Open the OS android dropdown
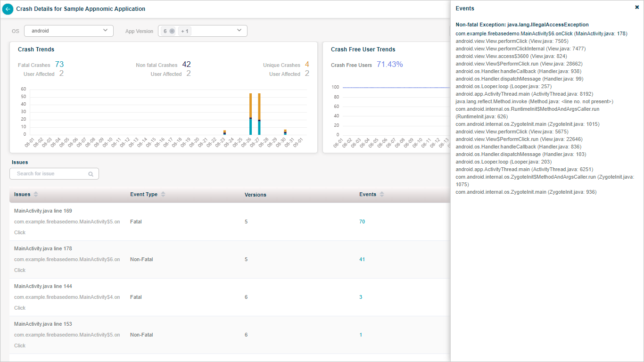The width and height of the screenshot is (644, 362). coord(69,31)
